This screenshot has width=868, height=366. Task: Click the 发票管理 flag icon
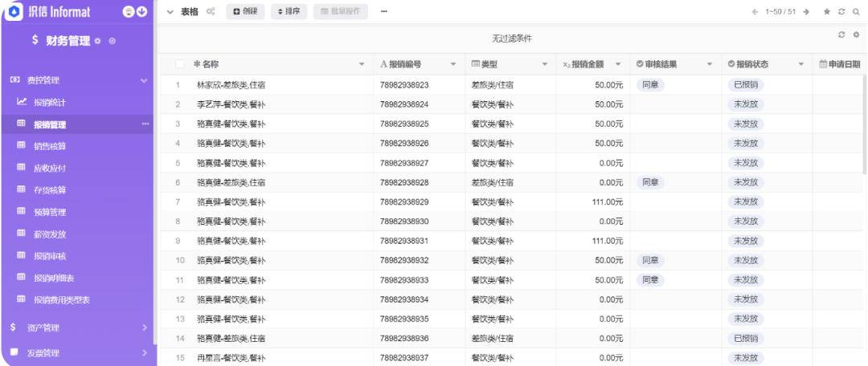pyautogui.click(x=14, y=352)
